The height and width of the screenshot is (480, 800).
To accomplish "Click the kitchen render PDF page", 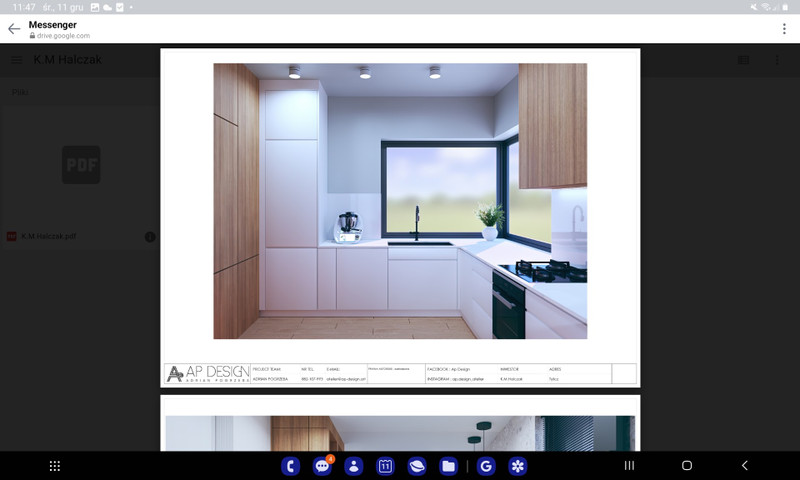I will (400, 201).
